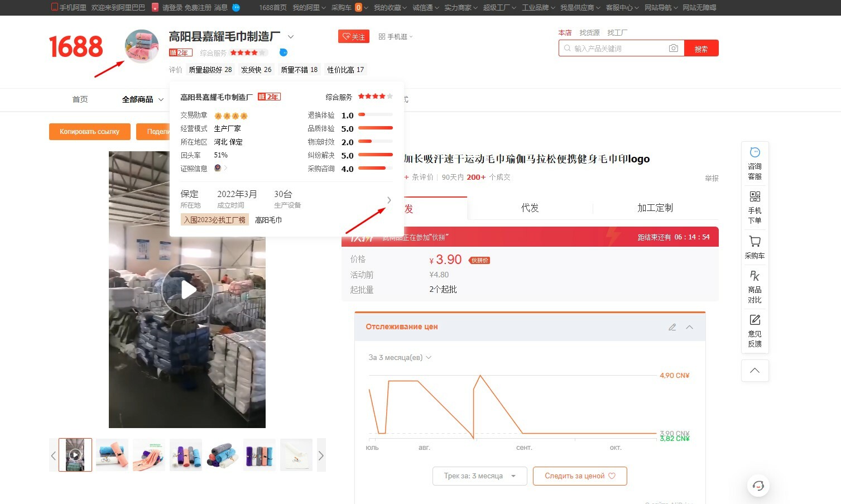The image size is (841, 504).
Task: Click the blue chat icon beside store rating
Action: [283, 52]
